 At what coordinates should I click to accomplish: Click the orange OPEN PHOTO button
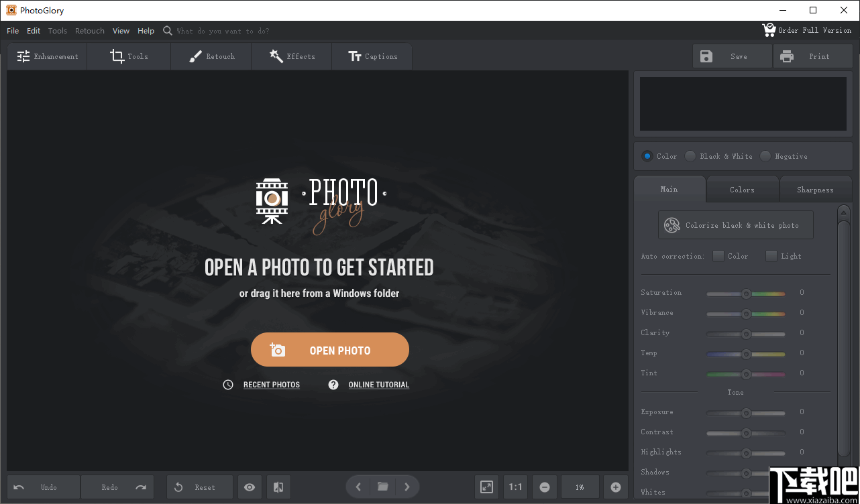point(330,350)
